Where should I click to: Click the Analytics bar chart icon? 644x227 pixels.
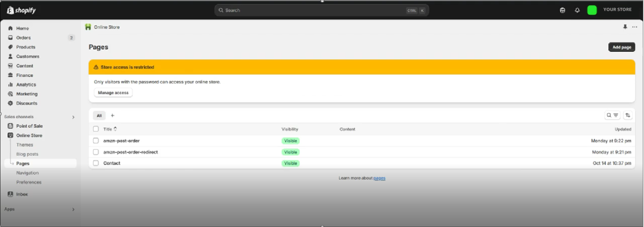tap(10, 84)
